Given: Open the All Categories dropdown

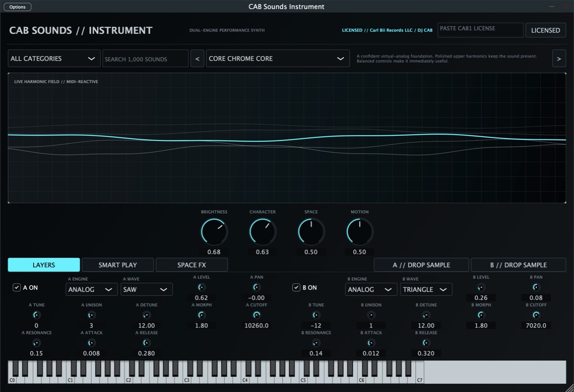Looking at the screenshot, I should [54, 59].
